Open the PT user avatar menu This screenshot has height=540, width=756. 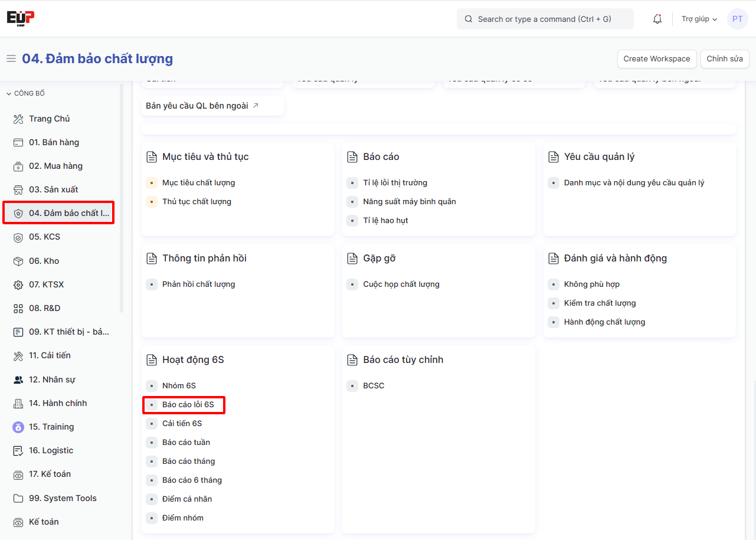(737, 19)
